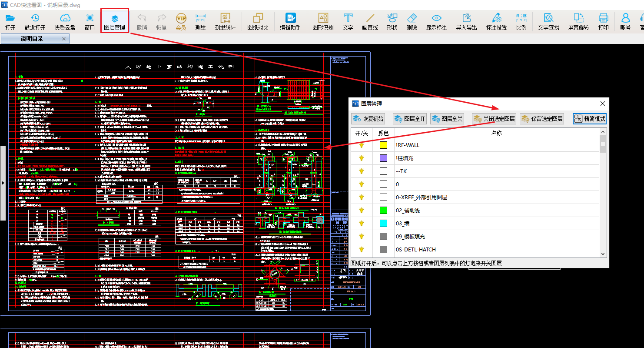Toggle bulb for --TK layer

click(x=361, y=171)
